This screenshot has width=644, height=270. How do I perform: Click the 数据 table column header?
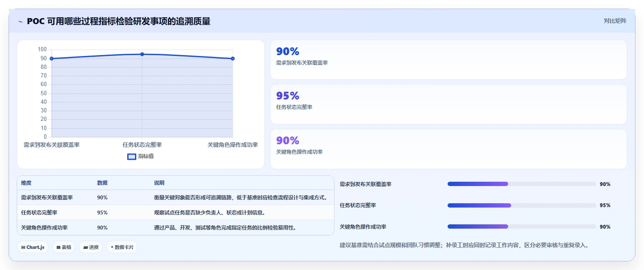(102, 183)
